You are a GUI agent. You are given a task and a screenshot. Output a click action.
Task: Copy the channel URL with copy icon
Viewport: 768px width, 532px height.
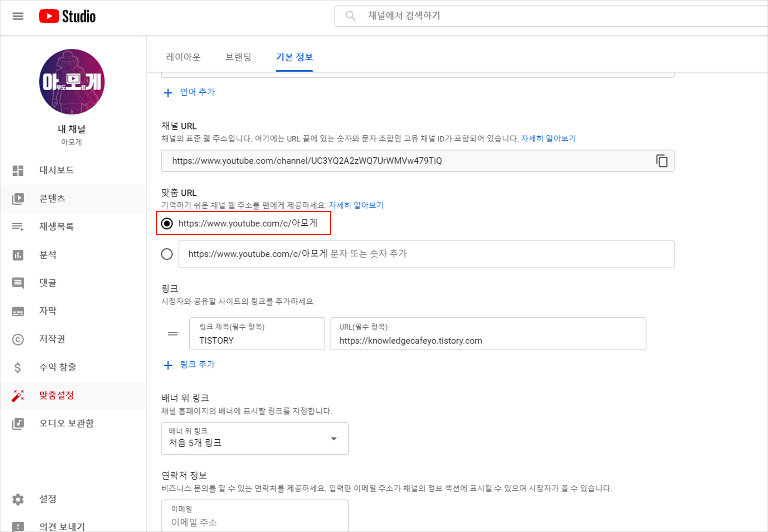[661, 161]
